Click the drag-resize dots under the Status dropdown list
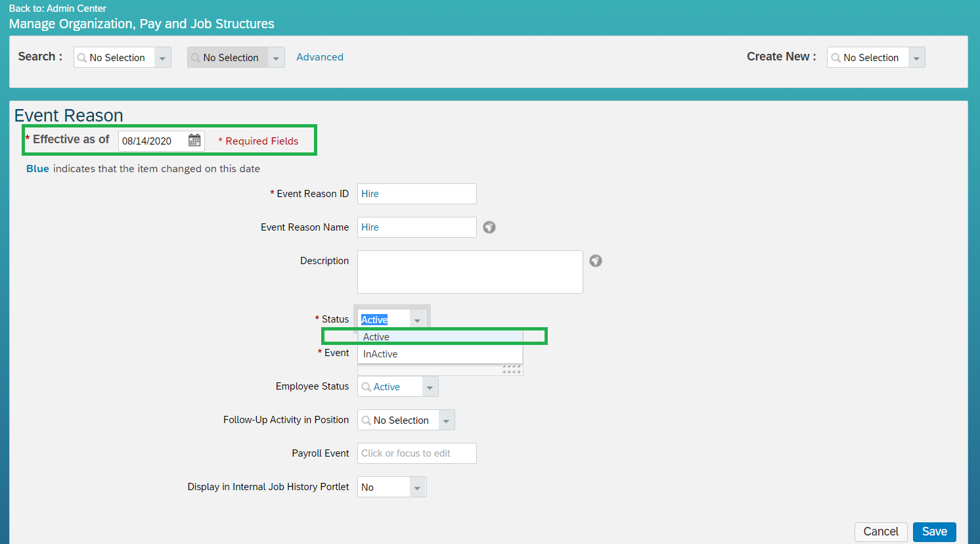Screen dimensions: 980x544 [x=512, y=369]
